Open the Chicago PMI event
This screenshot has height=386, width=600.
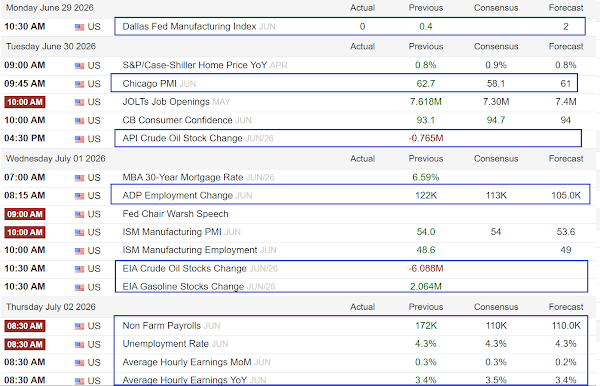pyautogui.click(x=149, y=83)
